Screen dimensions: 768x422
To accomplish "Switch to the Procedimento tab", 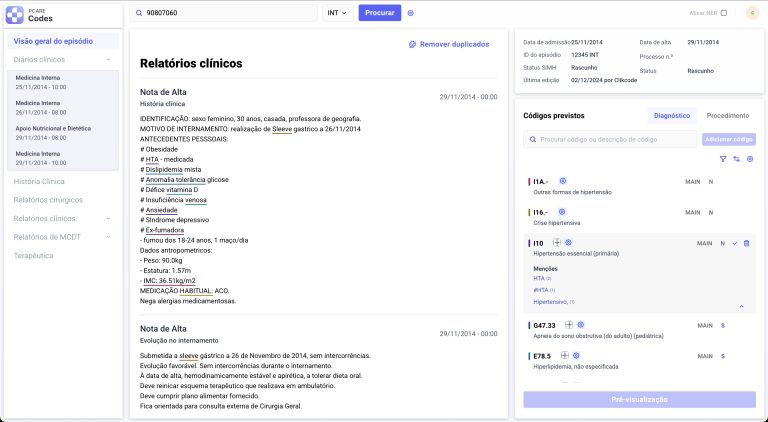I will tap(727, 116).
